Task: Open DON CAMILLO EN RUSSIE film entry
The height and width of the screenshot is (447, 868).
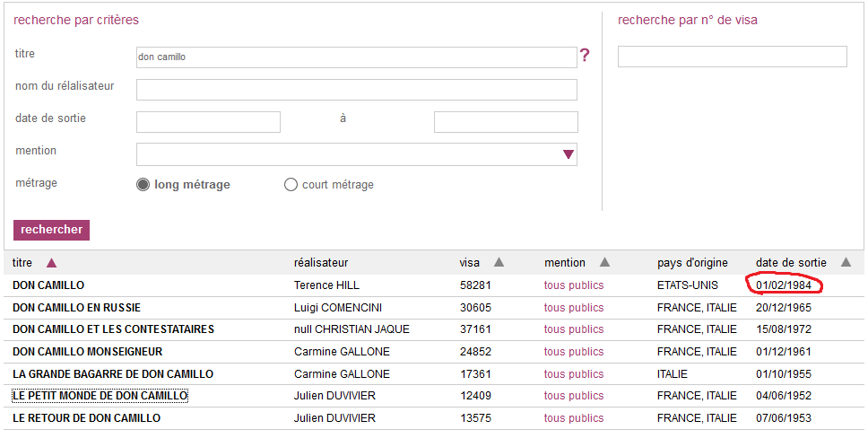Action: pyautogui.click(x=76, y=308)
